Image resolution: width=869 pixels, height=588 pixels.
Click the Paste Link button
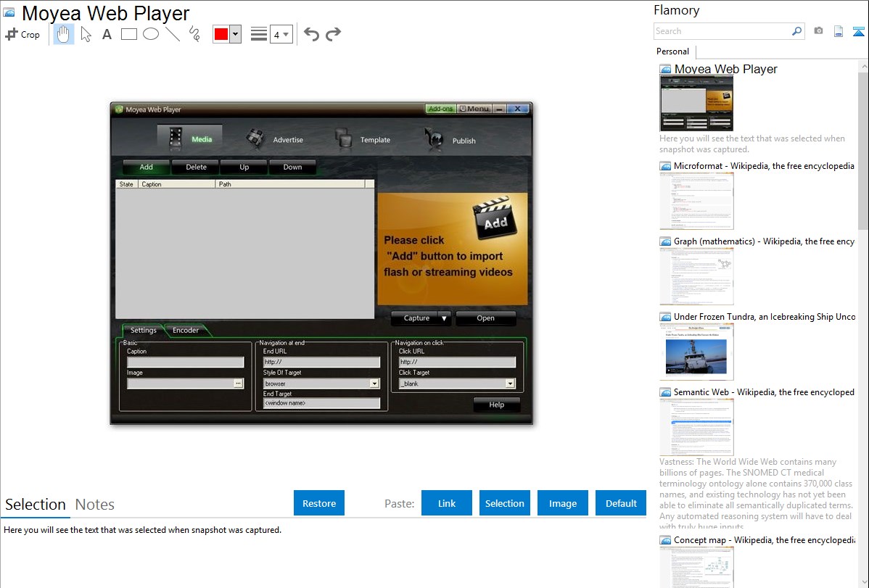[x=447, y=503]
